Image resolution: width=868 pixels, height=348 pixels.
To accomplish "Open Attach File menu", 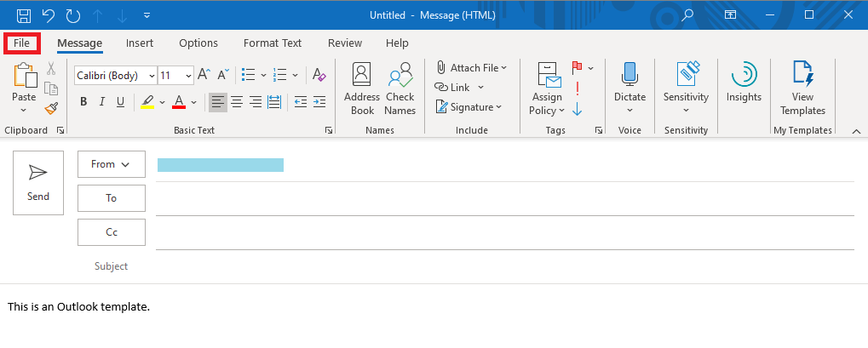I will click(471, 67).
